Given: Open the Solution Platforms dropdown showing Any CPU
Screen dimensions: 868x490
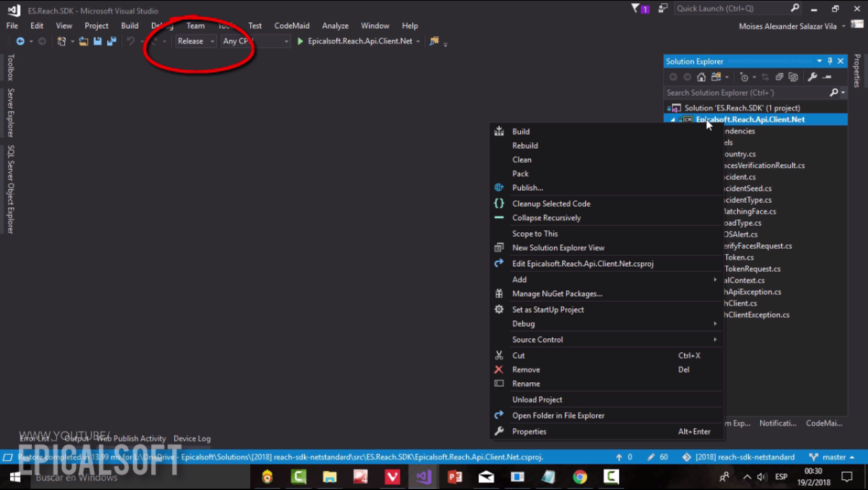Looking at the screenshot, I should coord(255,41).
